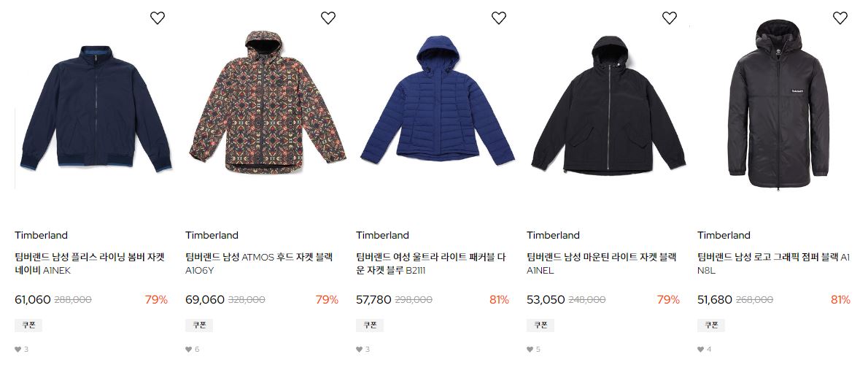Open product title ending B2111
Screen dimensions: 868x370
pos(430,263)
